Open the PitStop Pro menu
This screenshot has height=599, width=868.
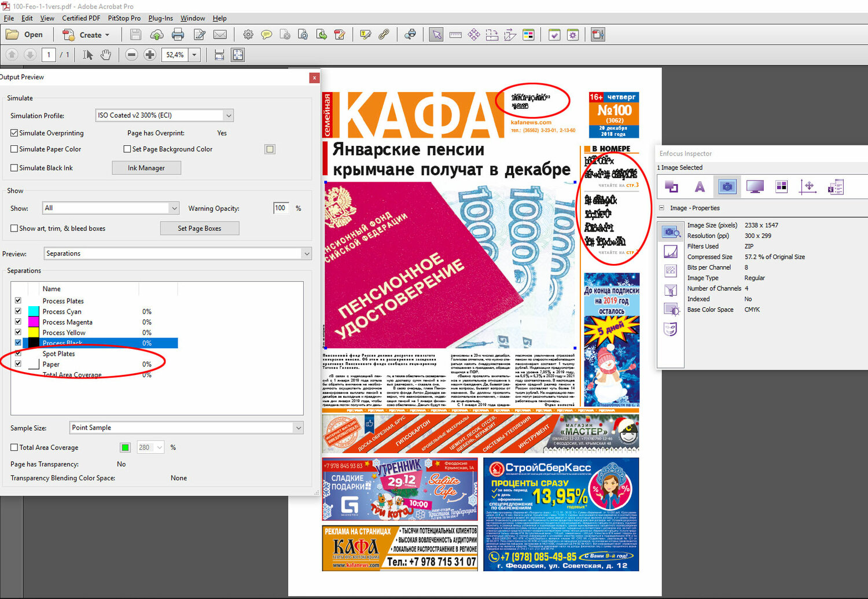pyautogui.click(x=124, y=18)
